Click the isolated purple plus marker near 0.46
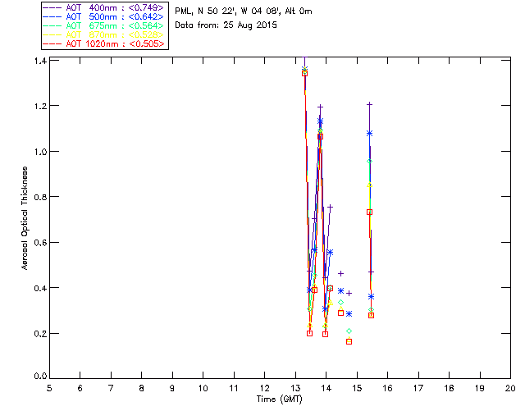 tap(341, 274)
